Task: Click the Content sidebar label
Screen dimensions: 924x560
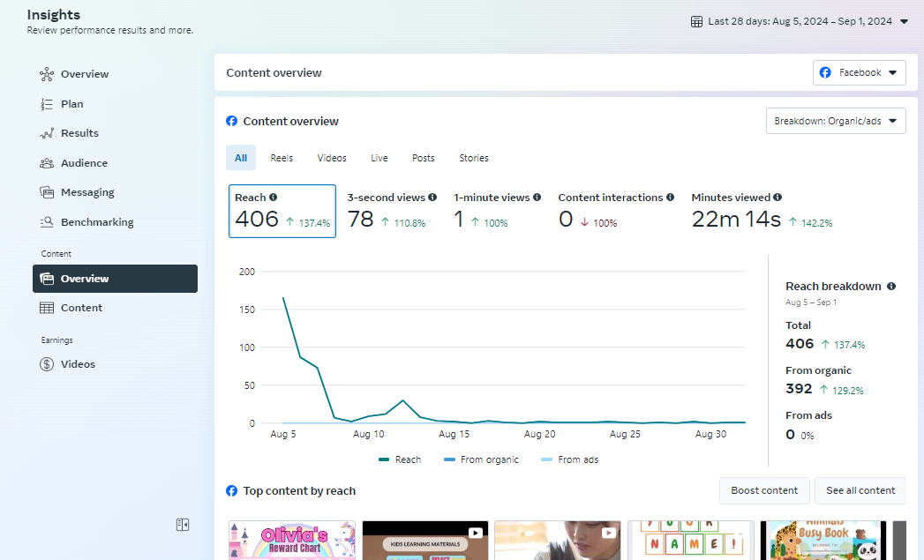Action: 81,308
